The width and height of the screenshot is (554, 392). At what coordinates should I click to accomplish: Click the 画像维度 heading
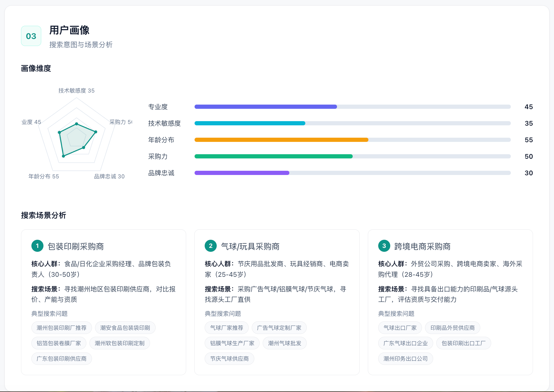click(x=36, y=68)
